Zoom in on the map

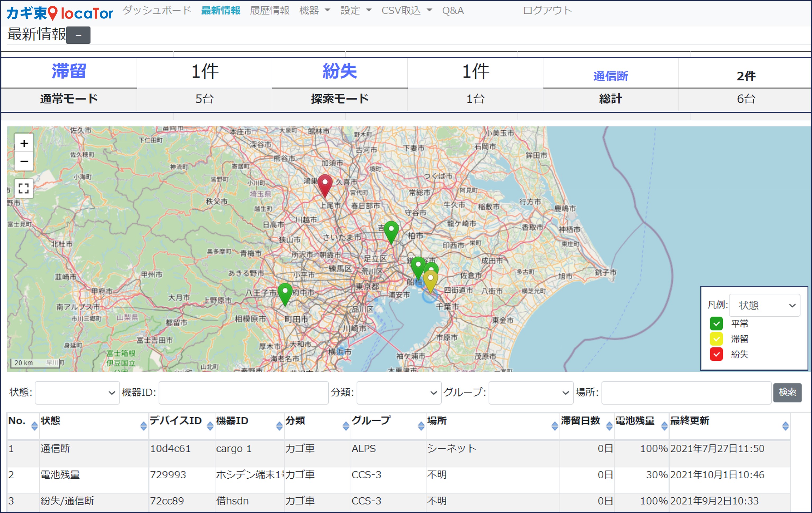[x=24, y=143]
